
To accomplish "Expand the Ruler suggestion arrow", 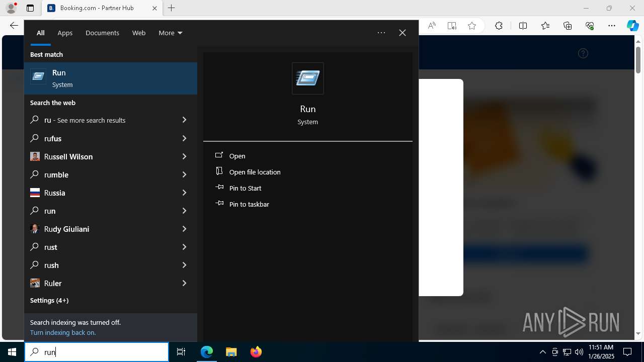I will 184,283.
